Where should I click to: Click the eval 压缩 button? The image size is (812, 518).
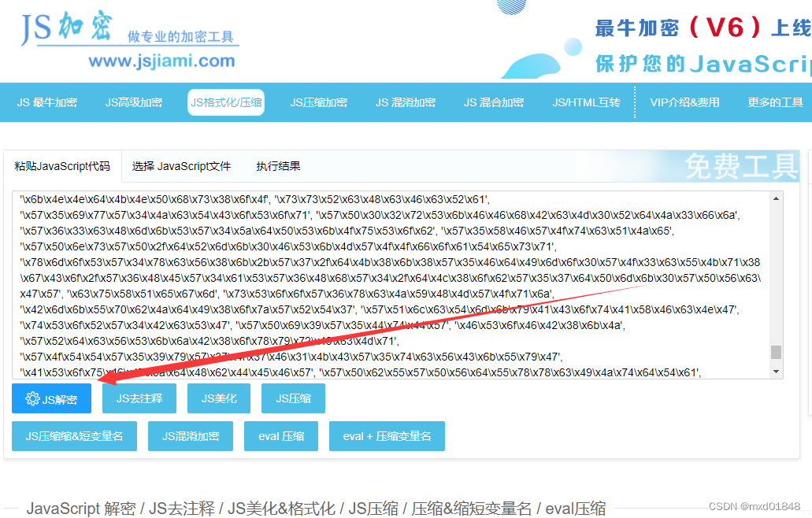281,435
